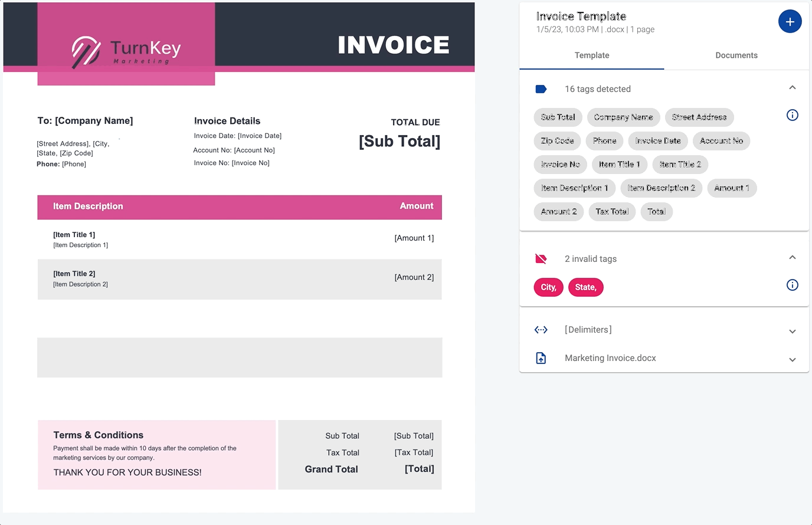812x525 pixels.
Task: Click the 'Terms & Conditions' heading
Action: coord(98,435)
